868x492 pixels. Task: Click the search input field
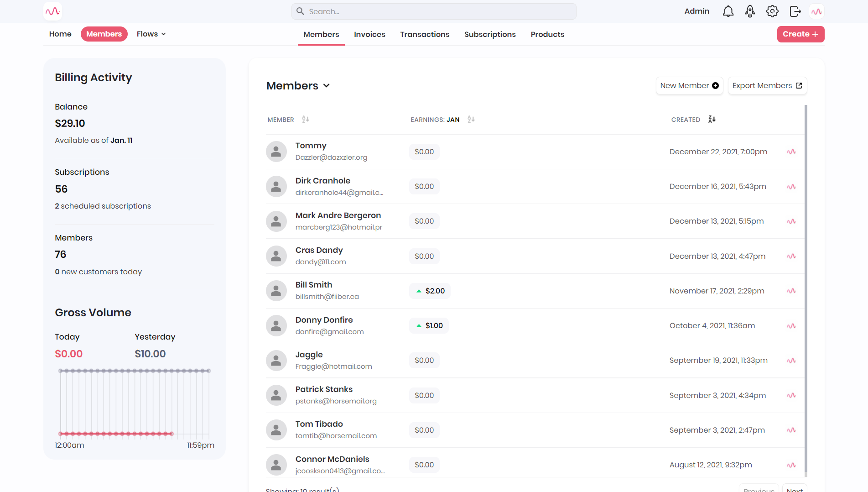click(x=434, y=11)
